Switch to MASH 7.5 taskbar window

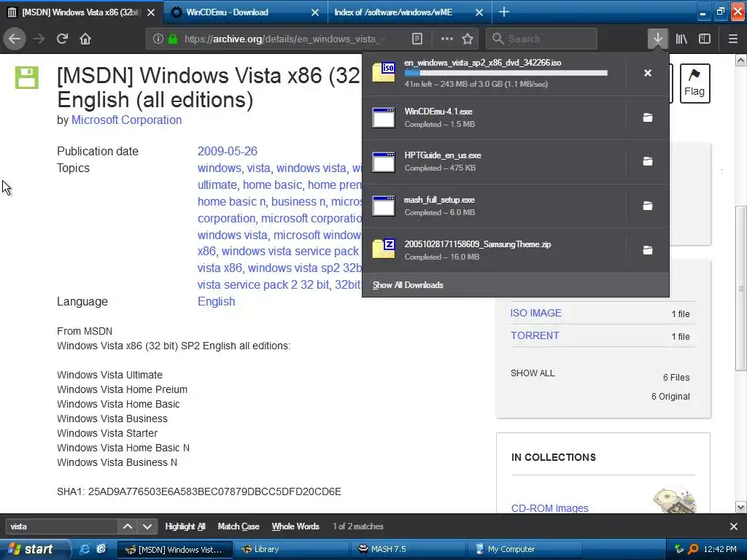[407, 549]
